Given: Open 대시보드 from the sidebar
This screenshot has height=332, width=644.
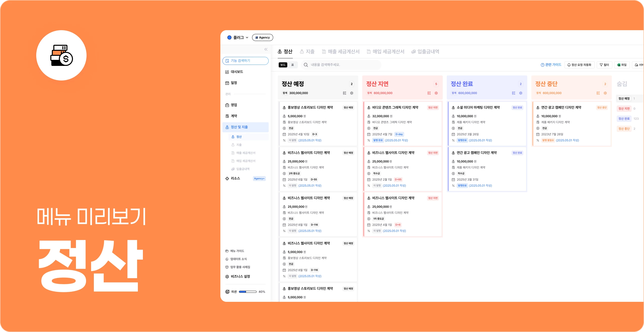Looking at the screenshot, I should (x=237, y=72).
